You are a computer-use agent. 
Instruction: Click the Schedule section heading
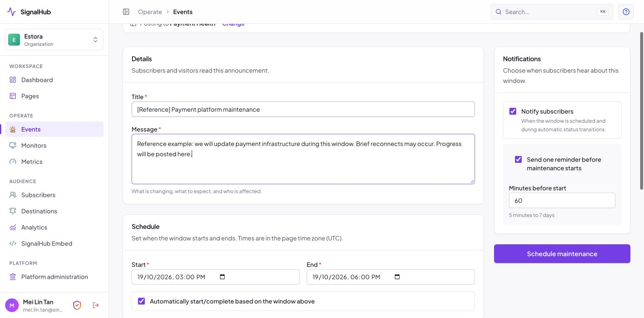[x=146, y=226]
